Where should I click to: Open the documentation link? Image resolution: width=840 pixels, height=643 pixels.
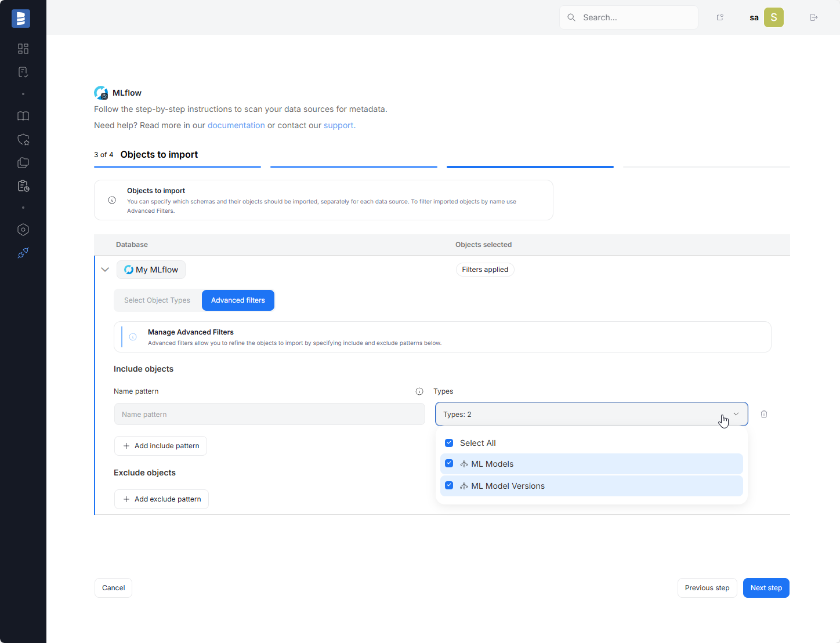[236, 125]
